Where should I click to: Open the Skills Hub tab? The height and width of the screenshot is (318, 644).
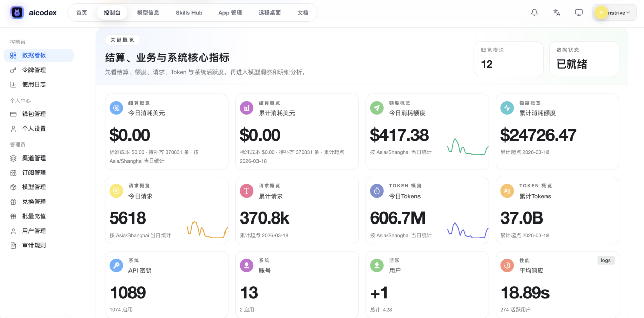point(189,13)
